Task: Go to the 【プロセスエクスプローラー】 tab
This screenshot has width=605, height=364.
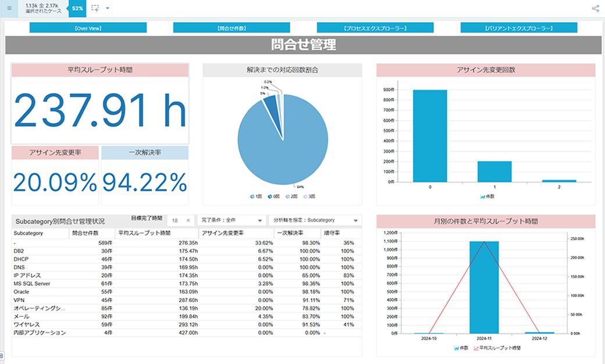Action: tap(375, 28)
